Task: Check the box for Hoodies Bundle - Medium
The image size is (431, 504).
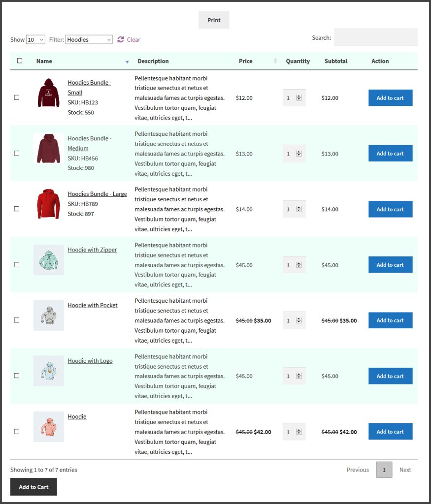Action: [17, 153]
